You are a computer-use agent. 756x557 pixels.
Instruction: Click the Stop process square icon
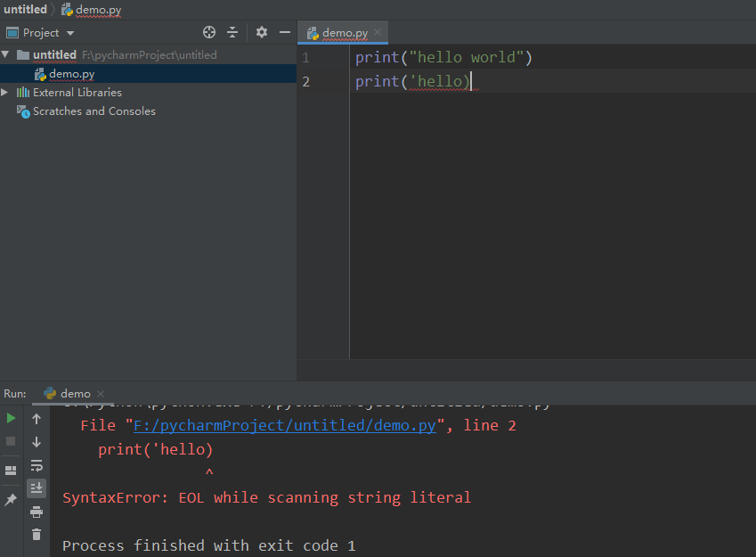click(11, 441)
